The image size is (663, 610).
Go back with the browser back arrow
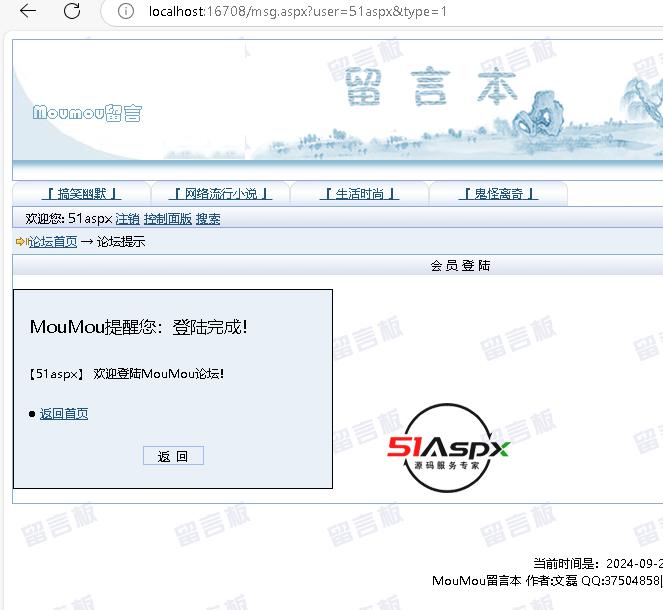pos(28,11)
